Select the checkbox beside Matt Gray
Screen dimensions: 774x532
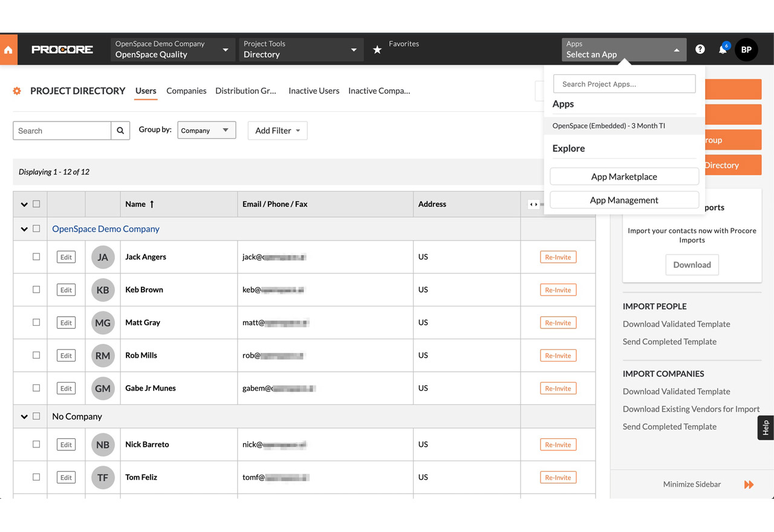(36, 322)
